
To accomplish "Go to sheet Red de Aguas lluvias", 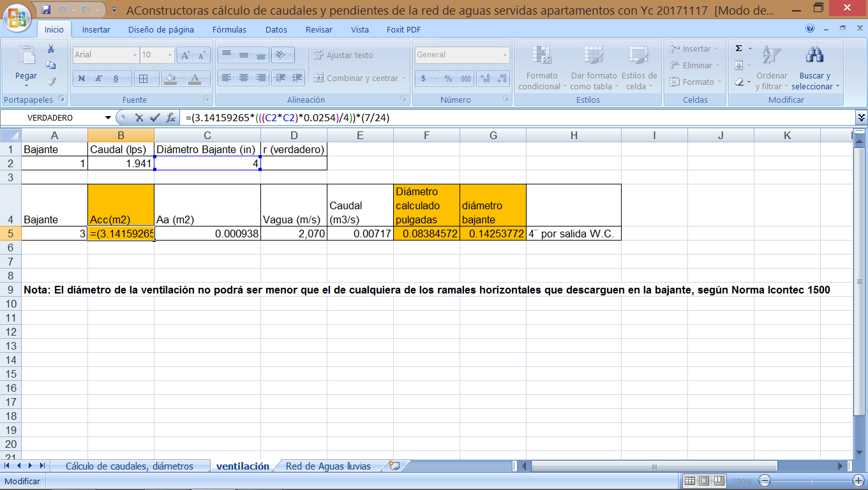I will (x=328, y=466).
